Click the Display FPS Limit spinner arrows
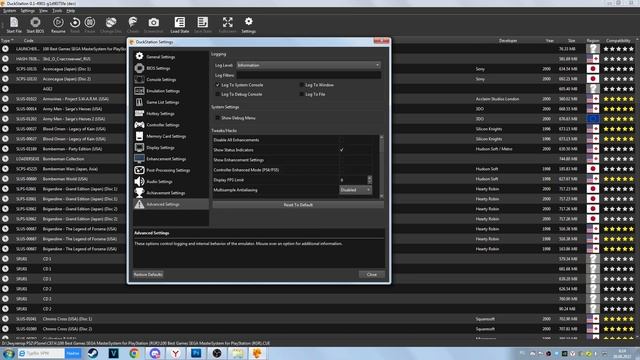The image size is (640, 360). pos(369,180)
